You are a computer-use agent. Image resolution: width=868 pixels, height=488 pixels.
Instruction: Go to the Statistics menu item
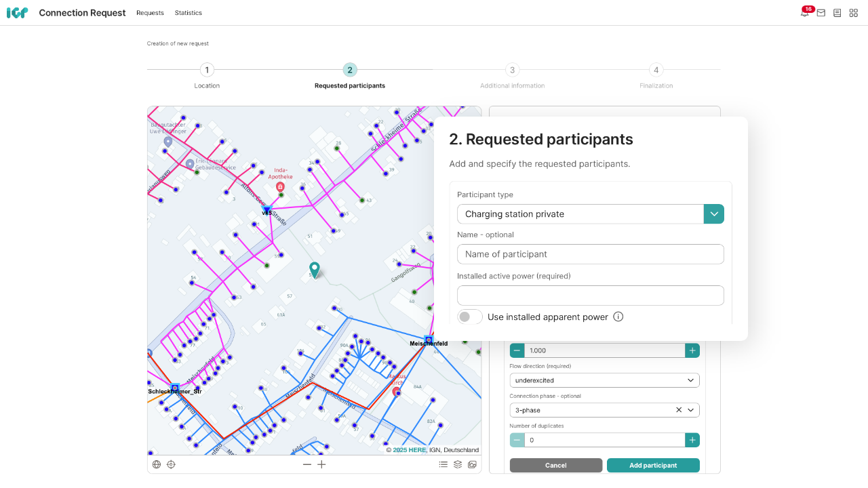click(189, 13)
